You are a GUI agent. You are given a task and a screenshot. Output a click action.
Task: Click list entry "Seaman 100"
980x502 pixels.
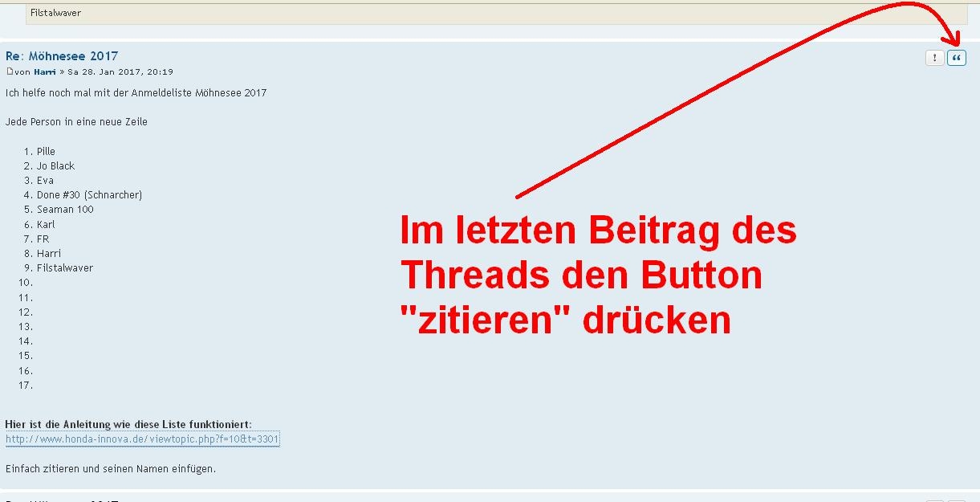click(x=65, y=210)
